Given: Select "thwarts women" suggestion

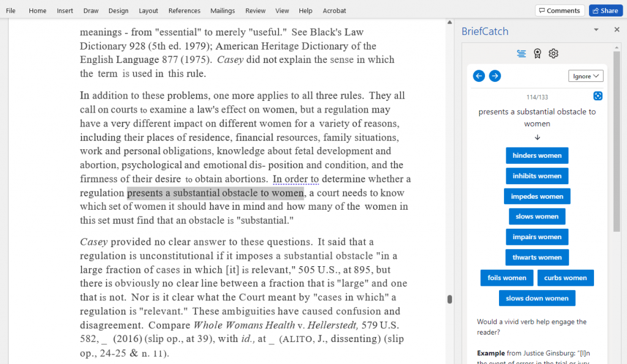Looking at the screenshot, I should (x=537, y=258).
